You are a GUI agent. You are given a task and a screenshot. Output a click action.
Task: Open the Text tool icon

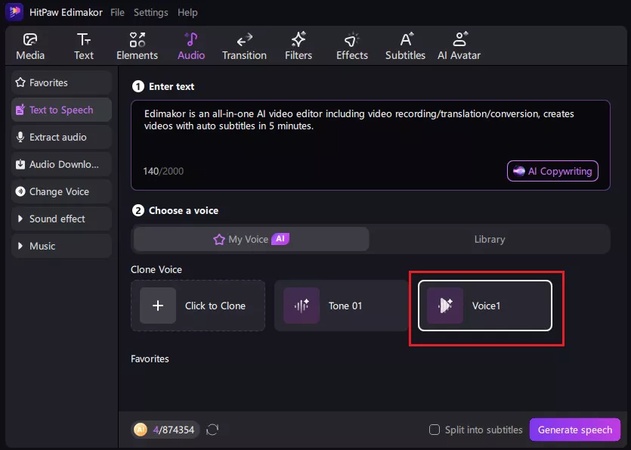(84, 40)
